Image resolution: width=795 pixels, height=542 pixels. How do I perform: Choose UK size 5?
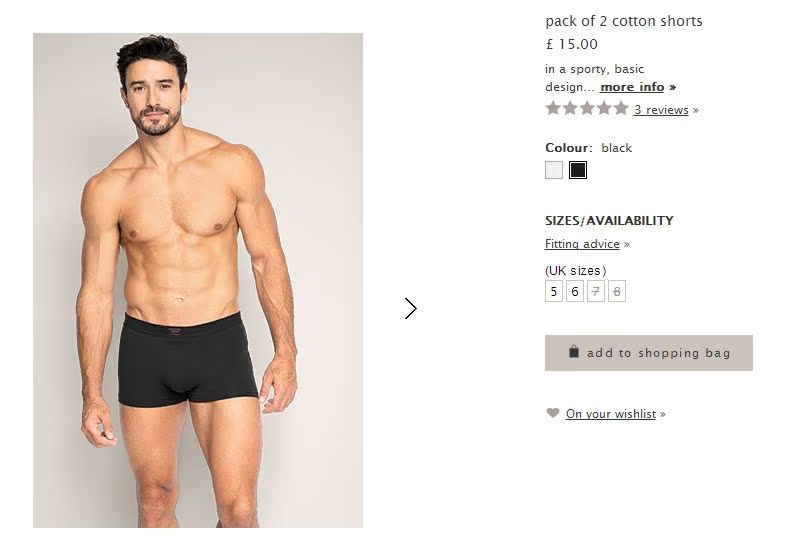[554, 291]
